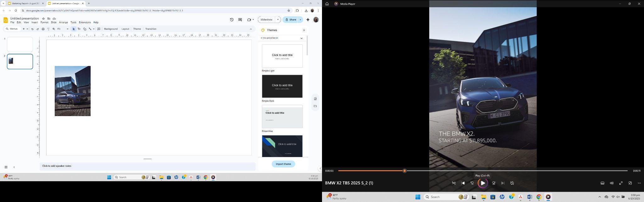Click the Import theme button
The width and height of the screenshot is (644, 202).
pos(283,164)
